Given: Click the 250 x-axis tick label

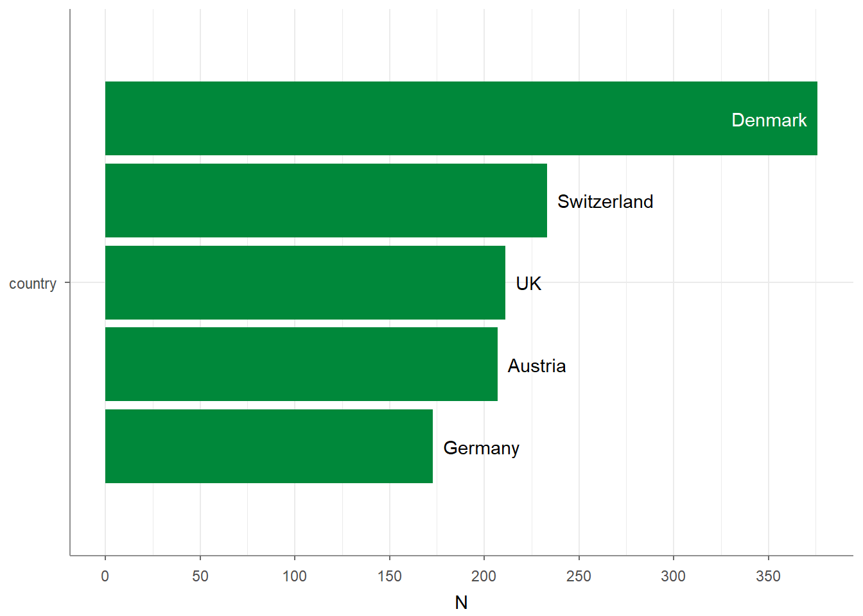Looking at the screenshot, I should pos(579,576).
